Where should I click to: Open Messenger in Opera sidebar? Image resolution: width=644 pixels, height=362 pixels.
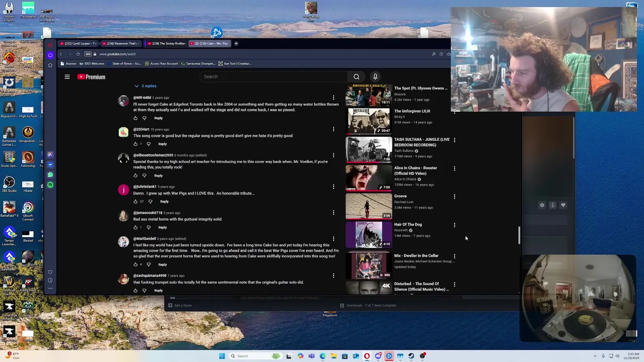click(50, 165)
